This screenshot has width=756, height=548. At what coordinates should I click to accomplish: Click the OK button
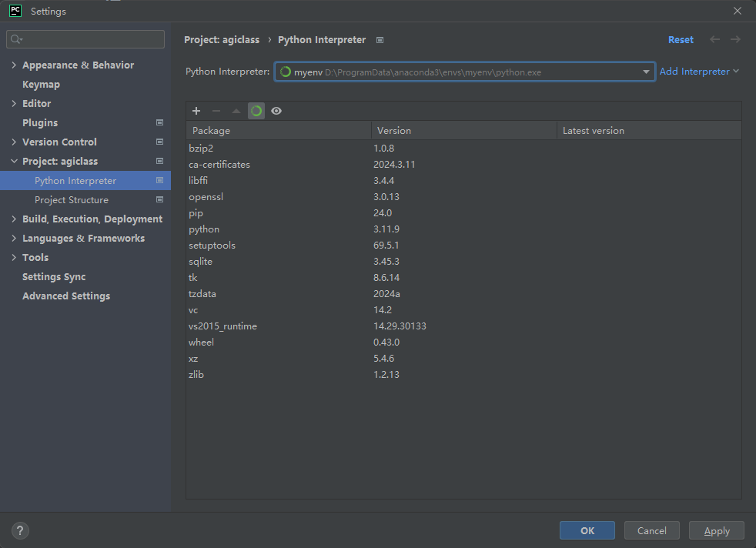point(587,530)
